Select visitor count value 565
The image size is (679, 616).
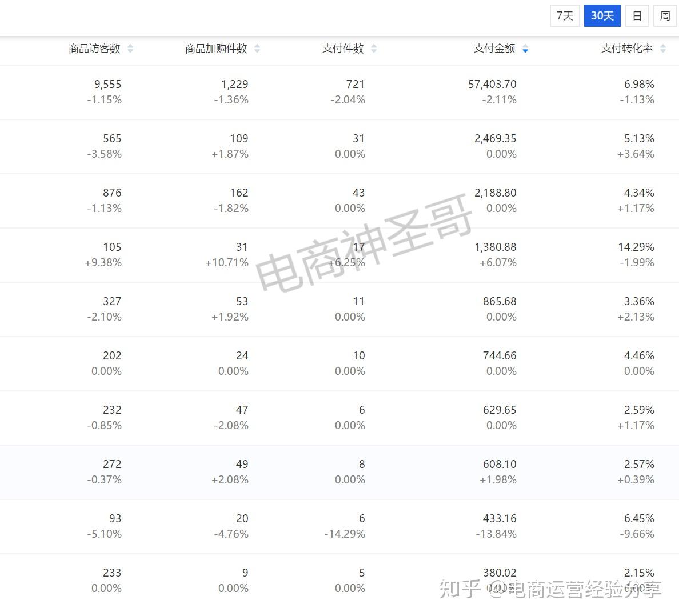(112, 138)
